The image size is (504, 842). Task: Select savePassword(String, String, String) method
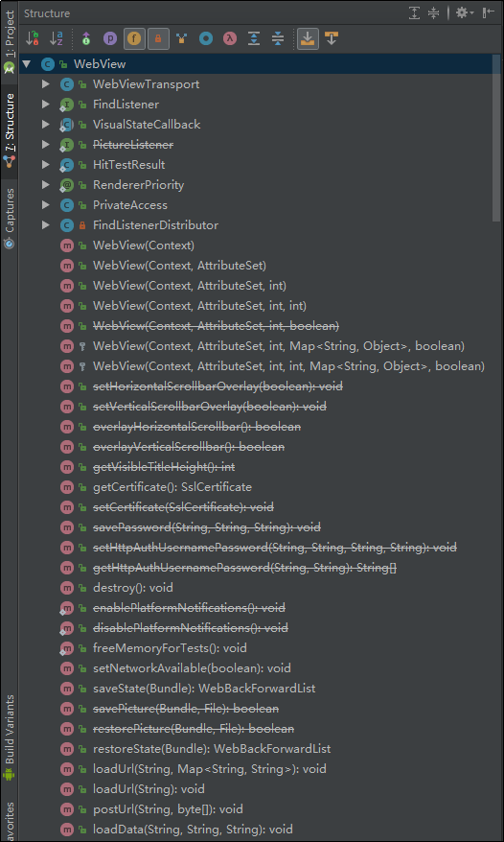(207, 527)
